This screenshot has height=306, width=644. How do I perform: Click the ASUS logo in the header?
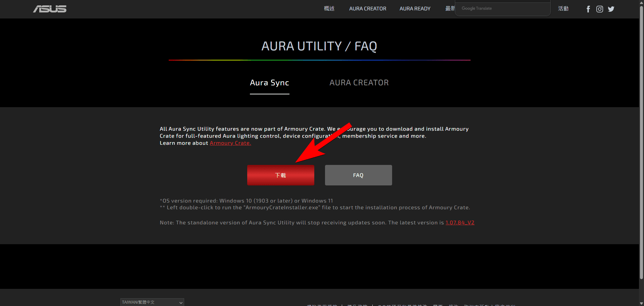(x=50, y=9)
